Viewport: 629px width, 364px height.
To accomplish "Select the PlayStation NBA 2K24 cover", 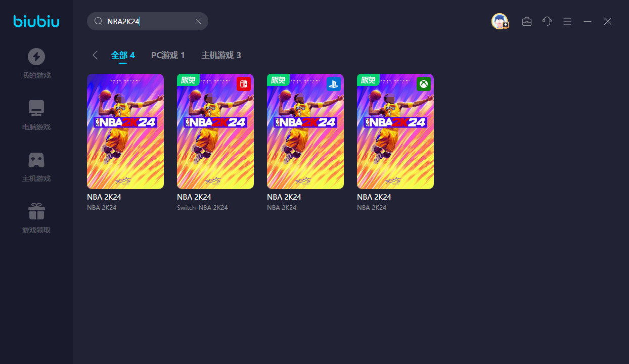I will pyautogui.click(x=305, y=131).
